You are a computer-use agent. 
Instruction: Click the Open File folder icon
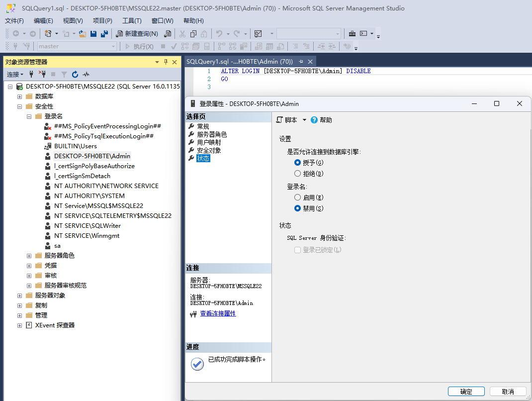click(83, 34)
